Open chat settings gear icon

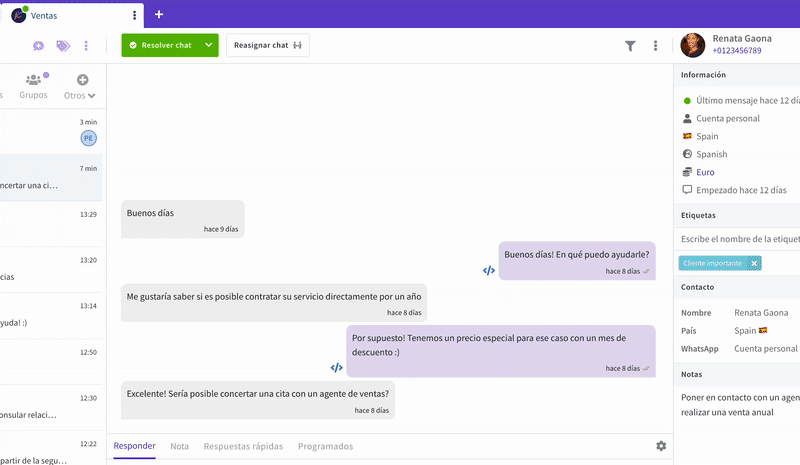coord(661,446)
